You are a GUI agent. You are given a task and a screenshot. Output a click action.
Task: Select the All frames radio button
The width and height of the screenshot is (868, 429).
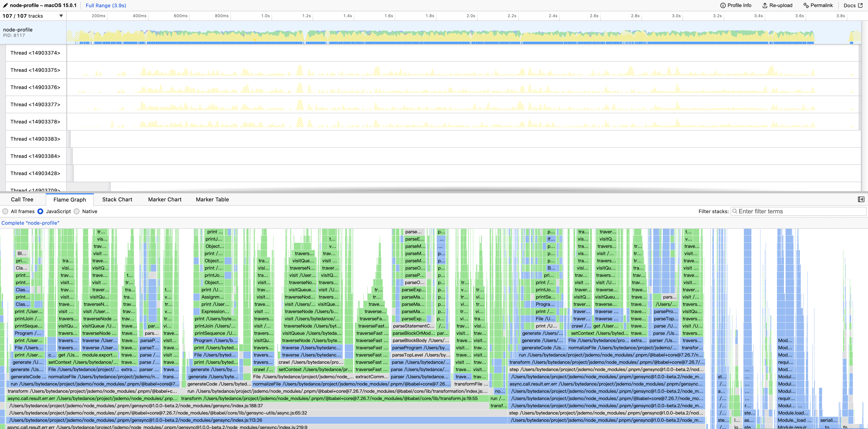pos(5,211)
